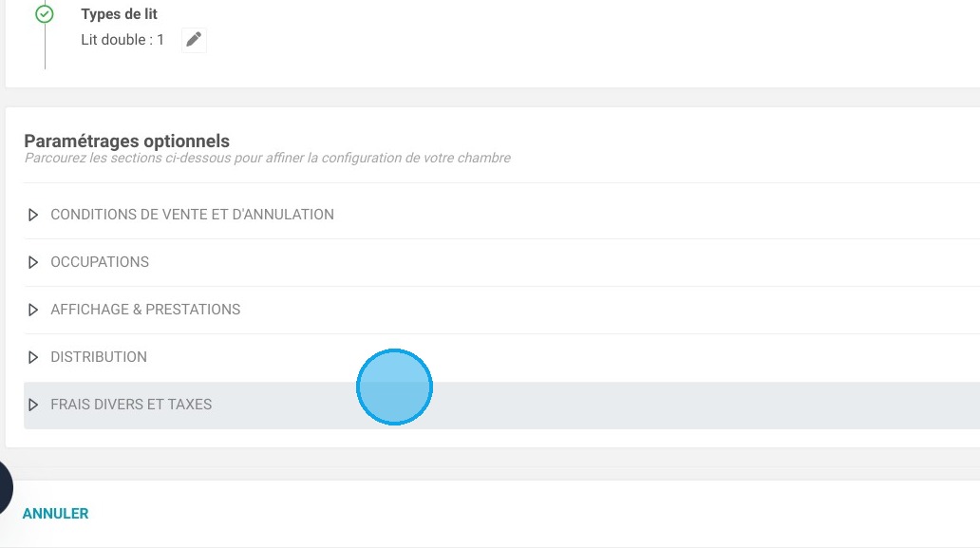The image size is (980, 548).
Task: Open the FRAIS DIVERS ET TAXES section title
Action: pos(131,405)
